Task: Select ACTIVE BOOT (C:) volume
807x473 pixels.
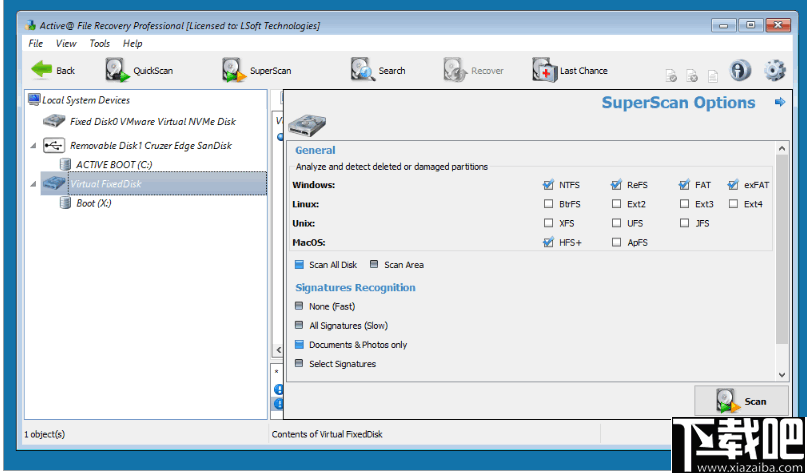Action: pos(114,165)
